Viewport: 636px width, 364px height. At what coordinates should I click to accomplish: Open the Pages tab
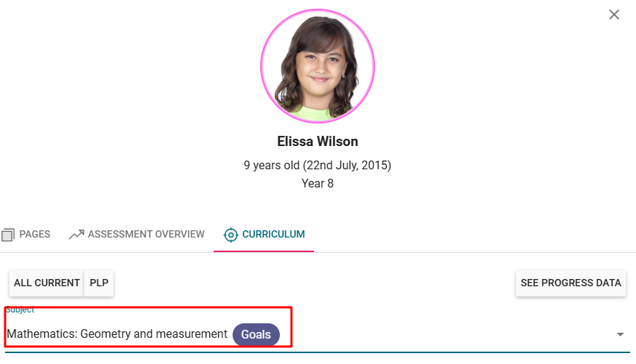[34, 235]
